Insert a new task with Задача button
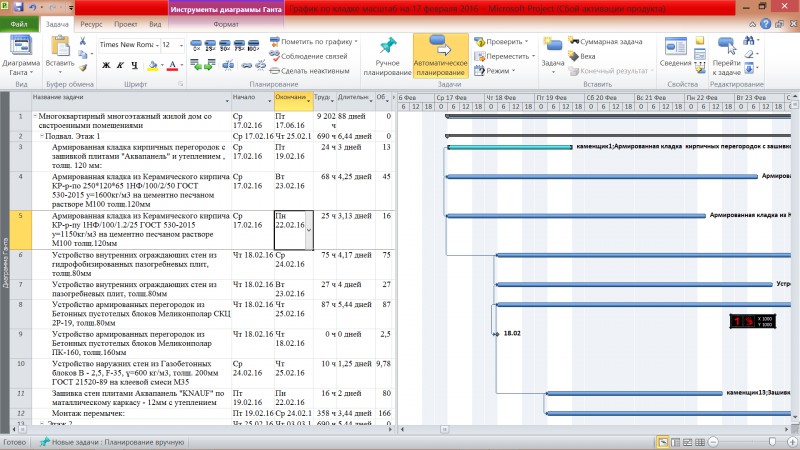This screenshot has width=800, height=450. [553, 55]
